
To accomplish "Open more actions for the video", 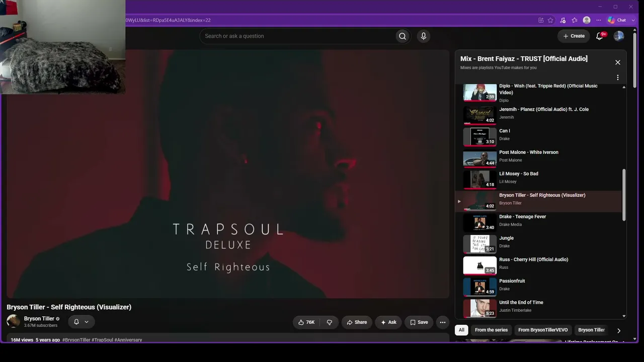I will tap(443, 322).
